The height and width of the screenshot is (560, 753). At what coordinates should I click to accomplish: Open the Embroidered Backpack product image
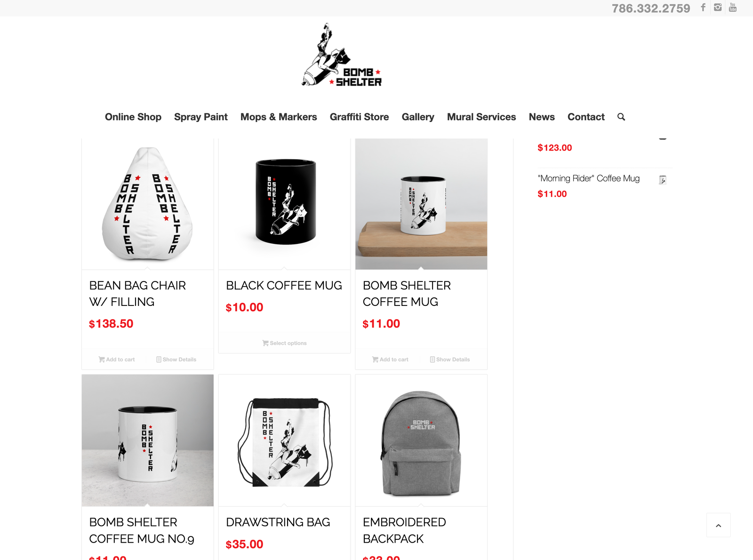click(x=421, y=440)
